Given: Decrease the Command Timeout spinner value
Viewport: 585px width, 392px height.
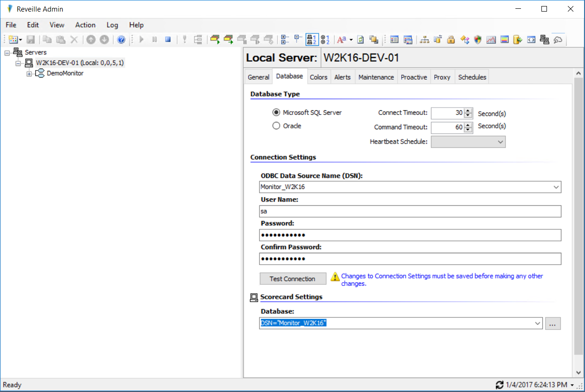Looking at the screenshot, I should (x=468, y=130).
